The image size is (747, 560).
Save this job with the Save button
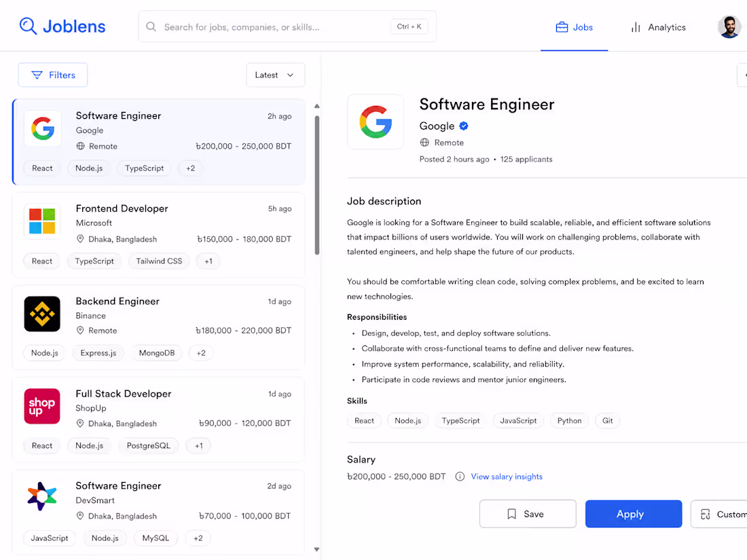(x=528, y=514)
